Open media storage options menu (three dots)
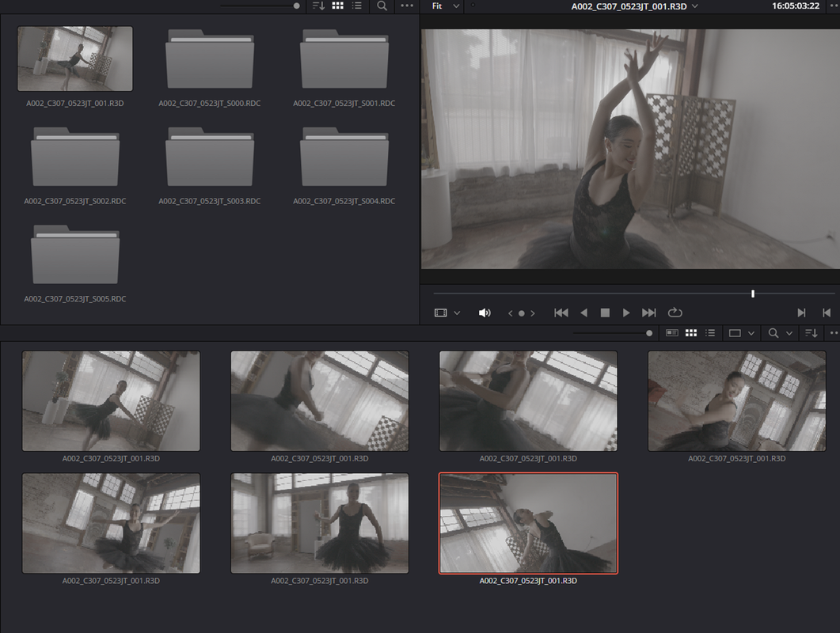 [407, 6]
